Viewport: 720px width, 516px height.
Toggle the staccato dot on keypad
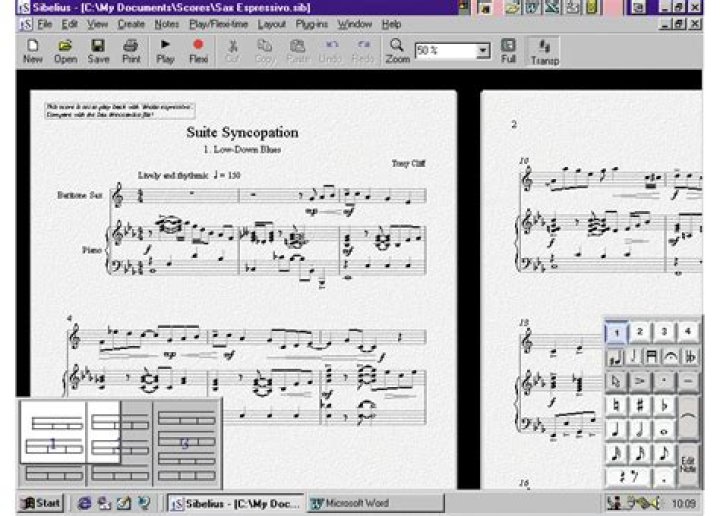pyautogui.click(x=664, y=381)
